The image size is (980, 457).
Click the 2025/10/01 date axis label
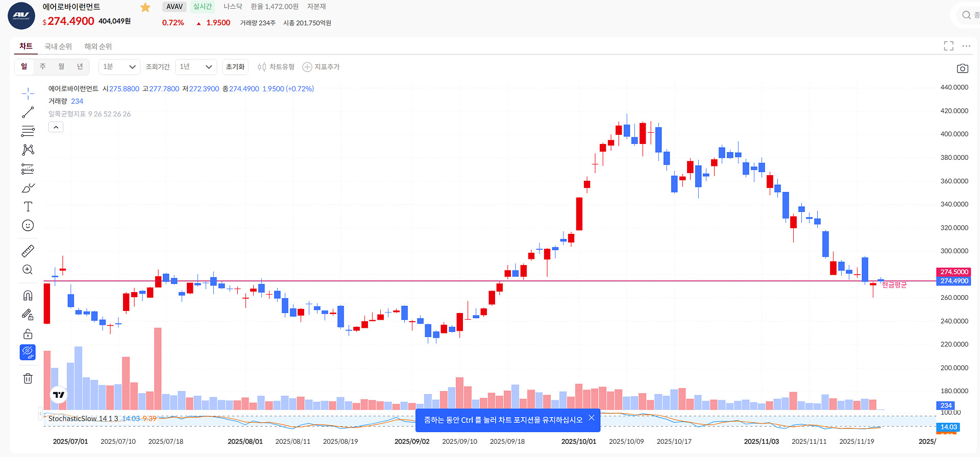coord(579,441)
